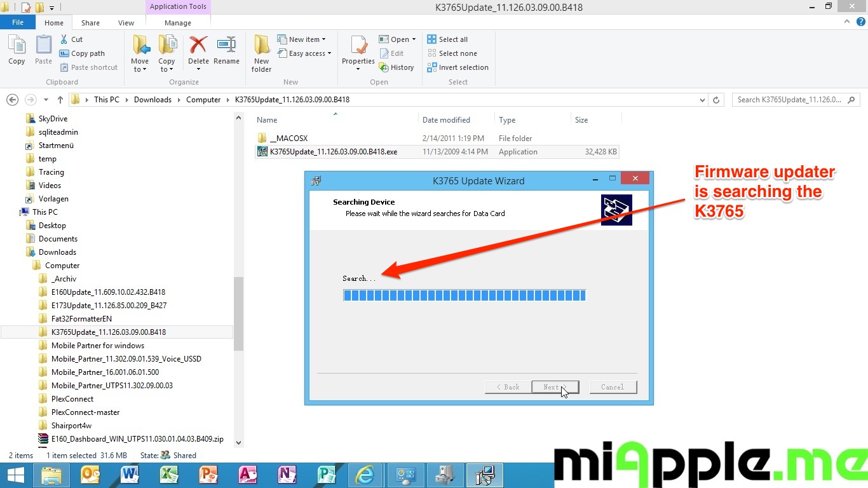Click the Delete icon in the ribbon
Screen dimensions: 868x488
pyautogui.click(x=198, y=46)
